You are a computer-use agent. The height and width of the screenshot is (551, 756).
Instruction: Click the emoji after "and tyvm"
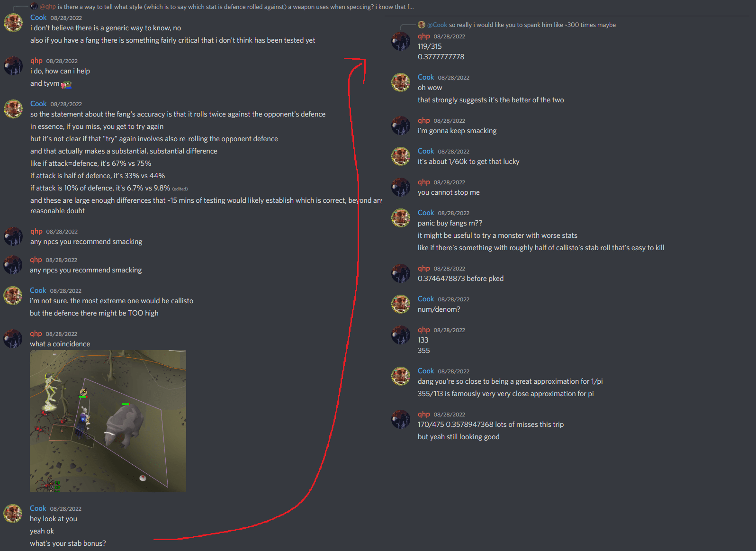pyautogui.click(x=66, y=84)
